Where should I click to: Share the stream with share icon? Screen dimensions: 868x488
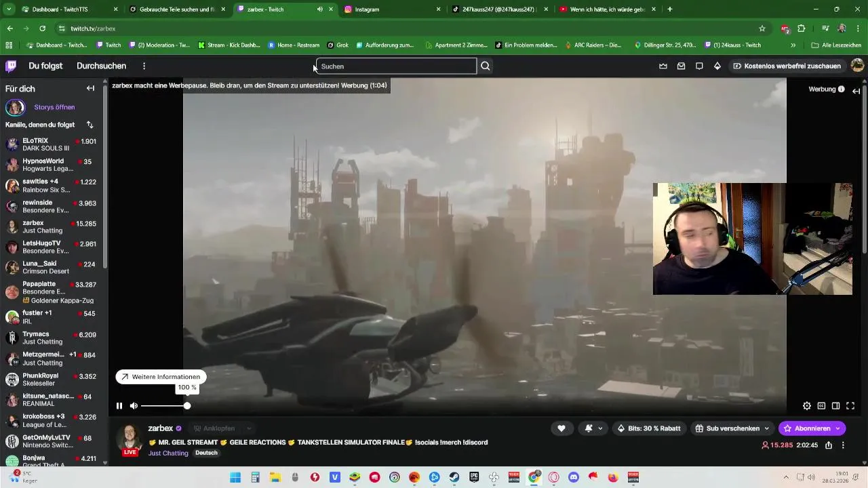coord(829,445)
